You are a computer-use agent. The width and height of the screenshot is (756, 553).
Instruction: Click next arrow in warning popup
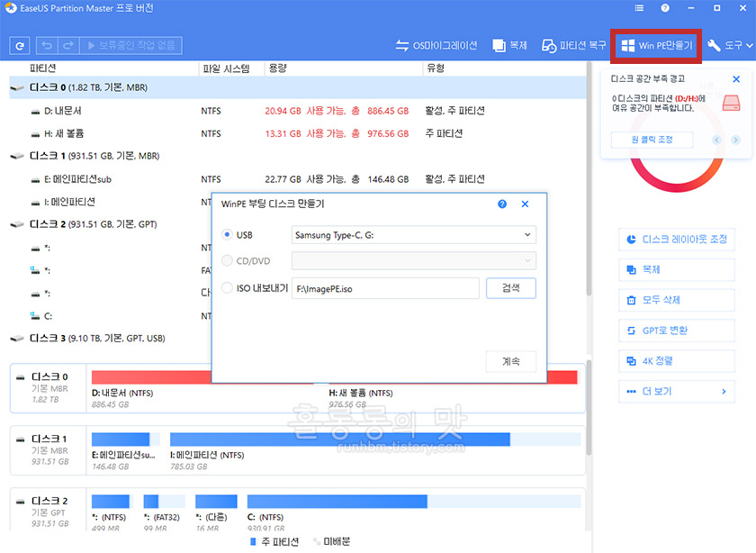tap(735, 140)
